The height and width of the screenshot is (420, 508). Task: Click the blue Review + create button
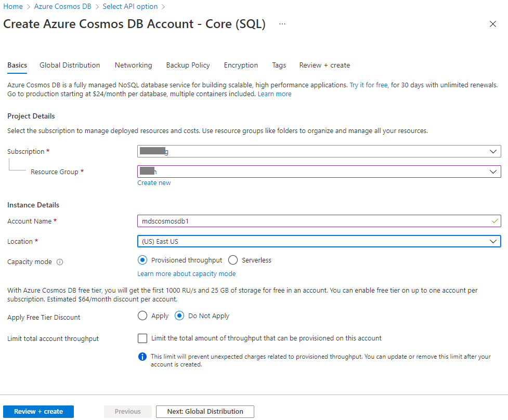(x=38, y=412)
